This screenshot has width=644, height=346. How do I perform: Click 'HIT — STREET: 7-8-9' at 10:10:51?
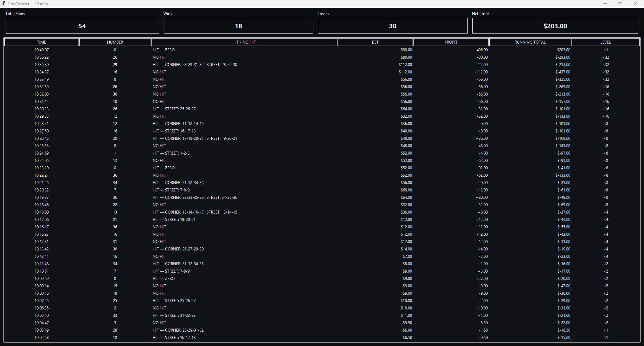tap(171, 271)
